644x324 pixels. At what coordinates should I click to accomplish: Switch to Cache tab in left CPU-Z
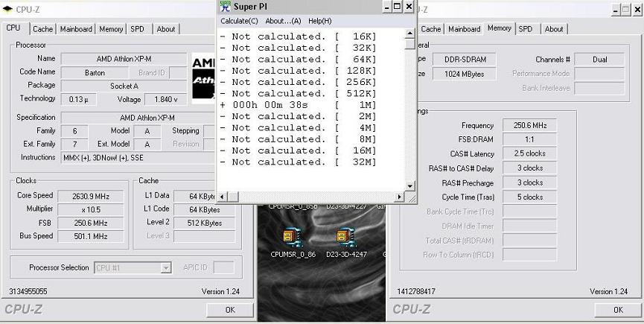[42, 29]
